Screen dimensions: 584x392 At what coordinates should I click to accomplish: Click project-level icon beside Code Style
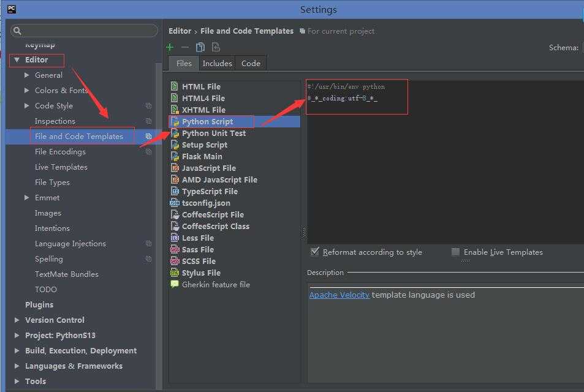pyautogui.click(x=149, y=106)
